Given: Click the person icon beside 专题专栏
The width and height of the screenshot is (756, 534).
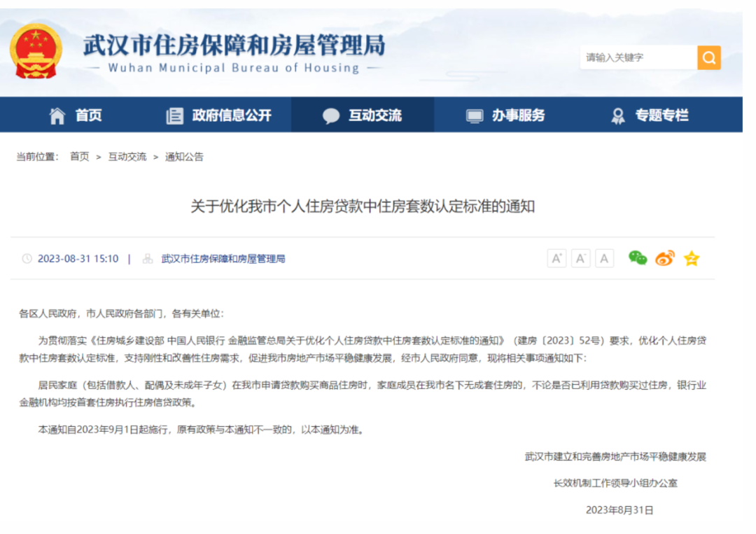Looking at the screenshot, I should coord(617,115).
